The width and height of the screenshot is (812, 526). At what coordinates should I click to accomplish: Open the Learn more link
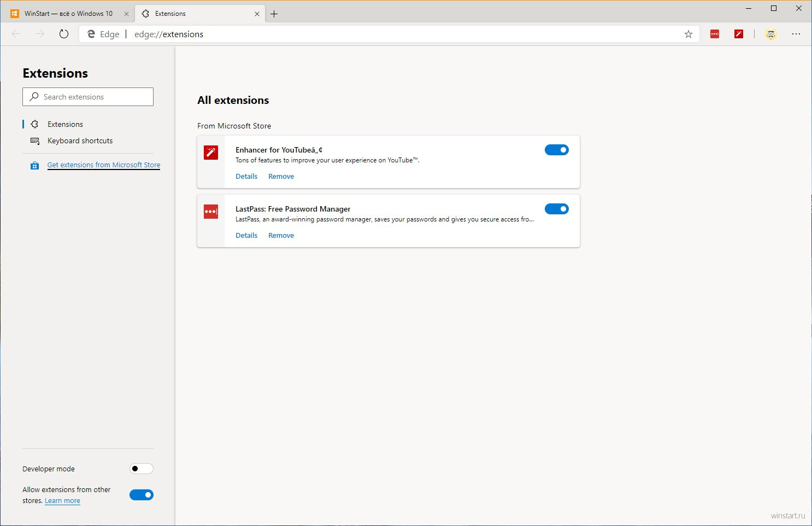pos(62,501)
